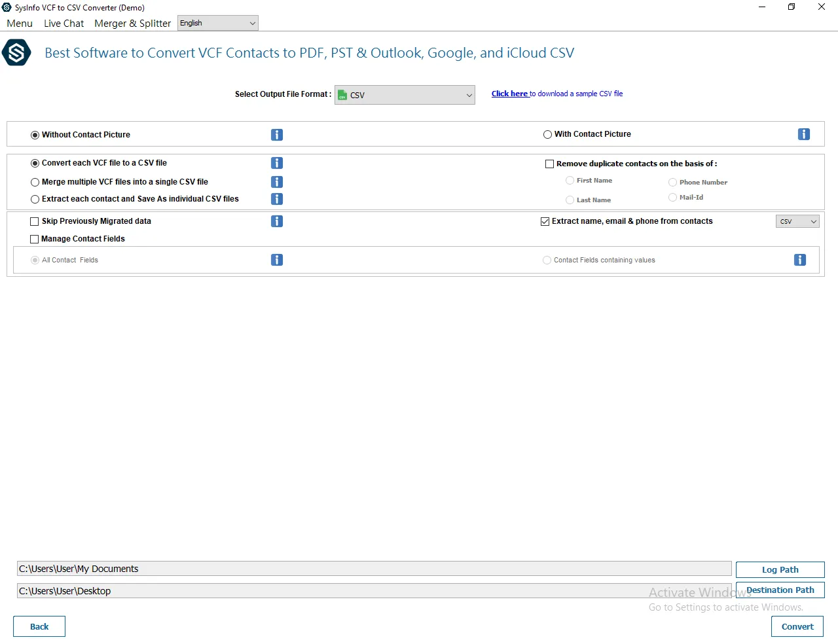Click the Log Path button
The height and width of the screenshot is (644, 838).
coord(780,569)
